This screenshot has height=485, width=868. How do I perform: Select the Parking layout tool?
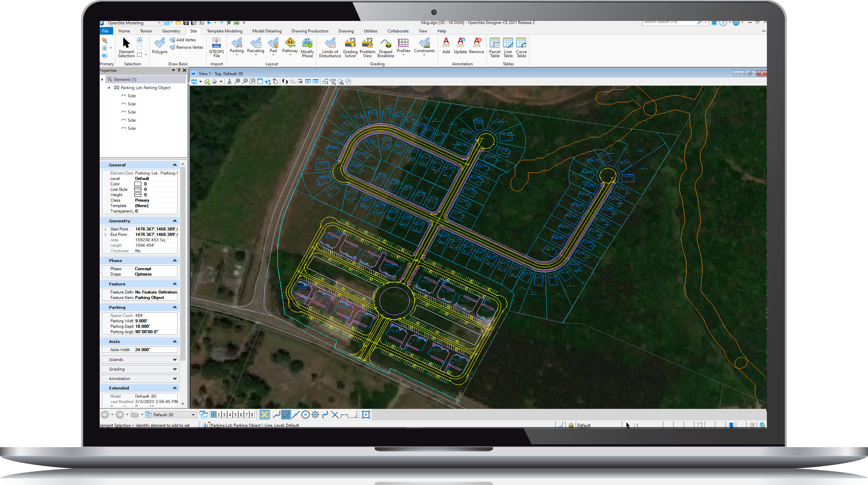(237, 47)
